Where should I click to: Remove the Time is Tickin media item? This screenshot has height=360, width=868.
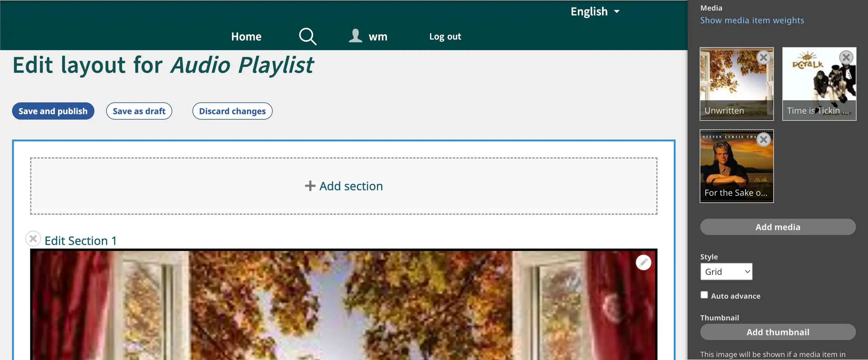pyautogui.click(x=846, y=57)
